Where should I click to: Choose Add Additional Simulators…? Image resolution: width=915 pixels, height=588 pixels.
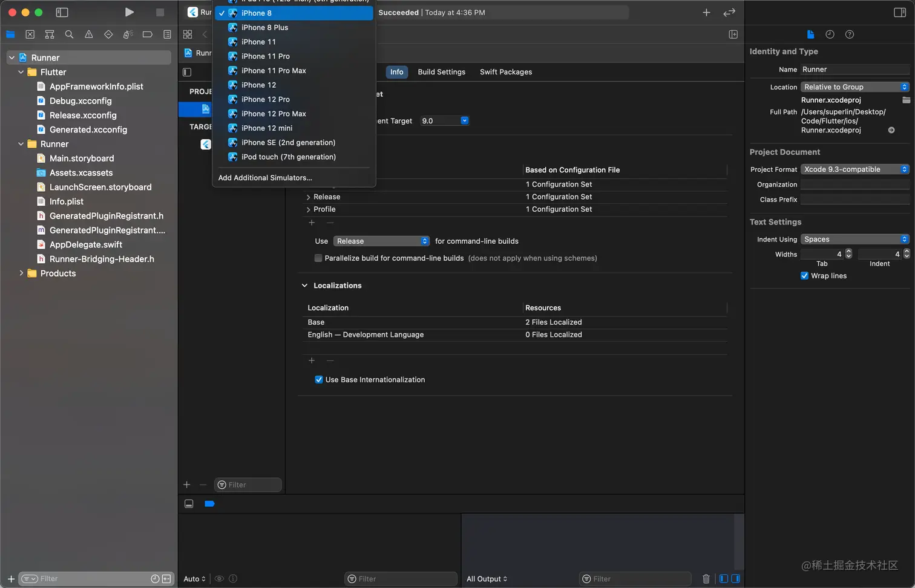click(294, 178)
